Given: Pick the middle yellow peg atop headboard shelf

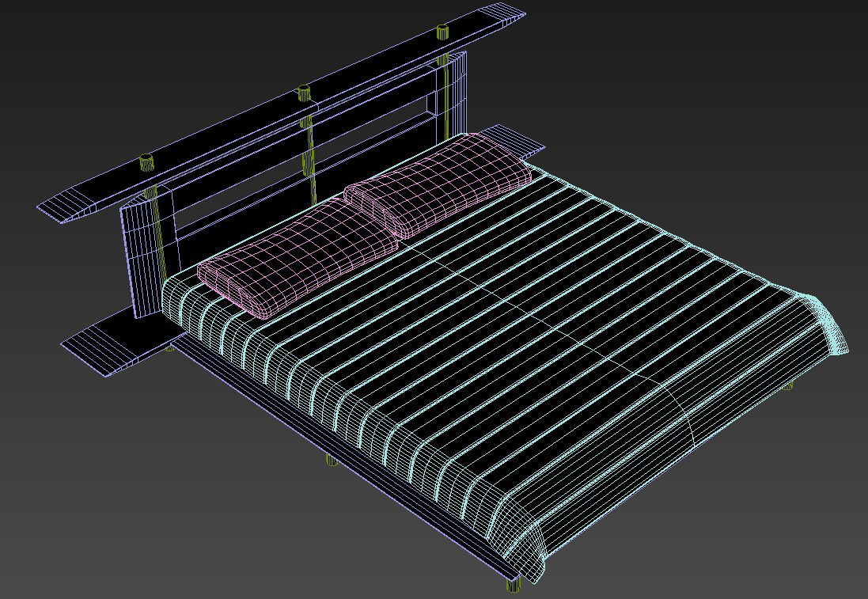Looking at the screenshot, I should (302, 93).
